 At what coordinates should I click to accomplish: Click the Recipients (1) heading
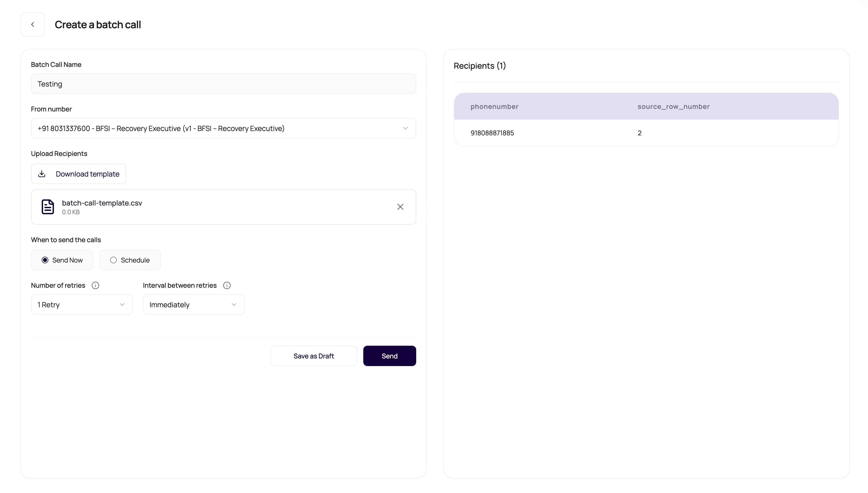click(x=480, y=66)
